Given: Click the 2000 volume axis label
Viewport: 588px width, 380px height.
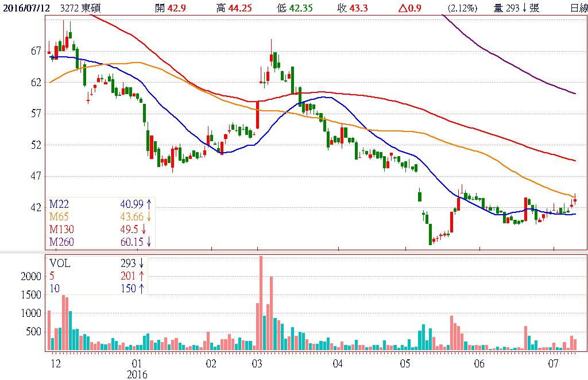Looking at the screenshot, I should tap(31, 277).
